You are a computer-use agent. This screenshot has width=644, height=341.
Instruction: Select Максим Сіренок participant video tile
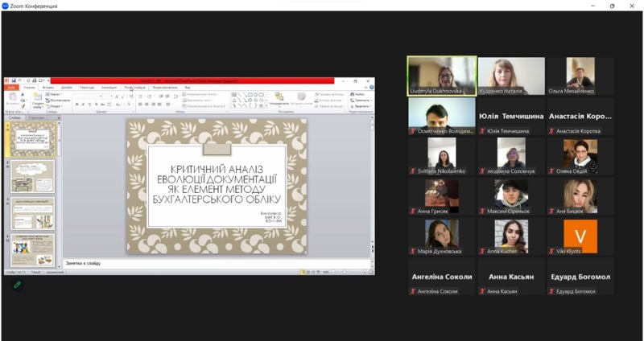(511, 196)
